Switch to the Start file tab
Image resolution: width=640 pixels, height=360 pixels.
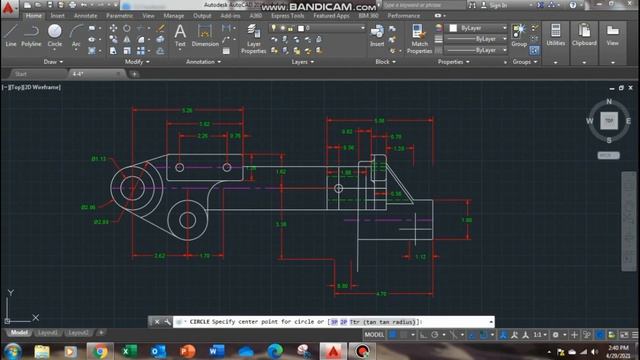(21, 74)
